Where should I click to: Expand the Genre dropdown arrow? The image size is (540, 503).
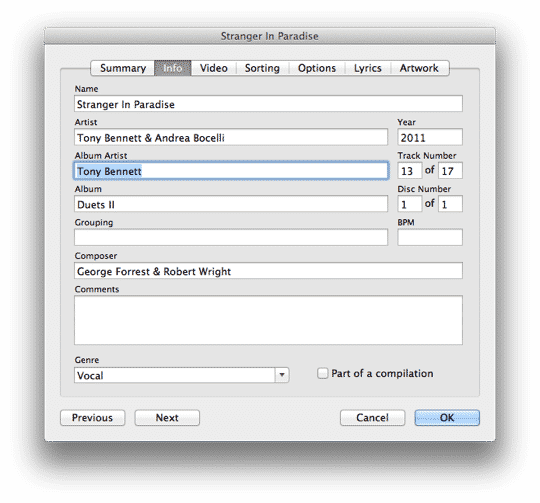282,375
